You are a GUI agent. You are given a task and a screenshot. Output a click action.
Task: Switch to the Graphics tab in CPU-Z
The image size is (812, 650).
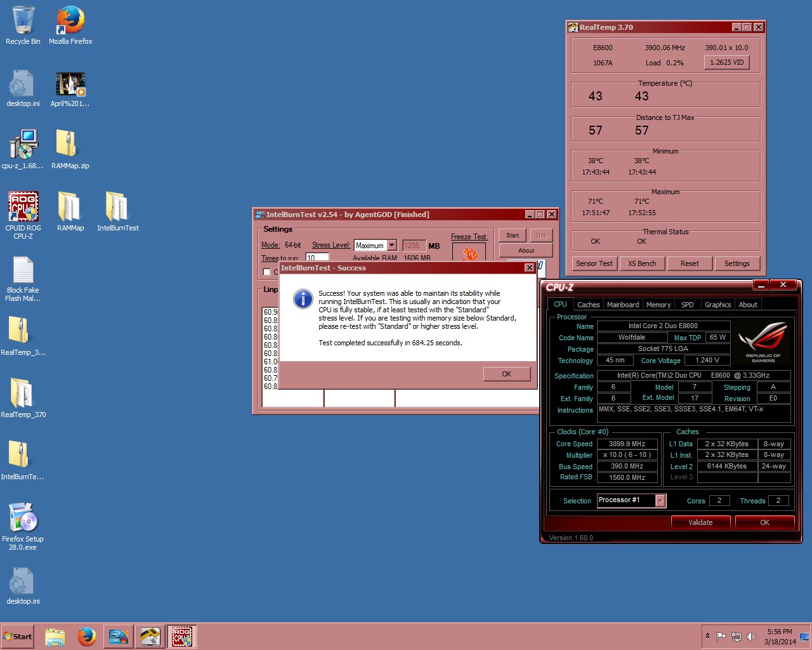718,305
